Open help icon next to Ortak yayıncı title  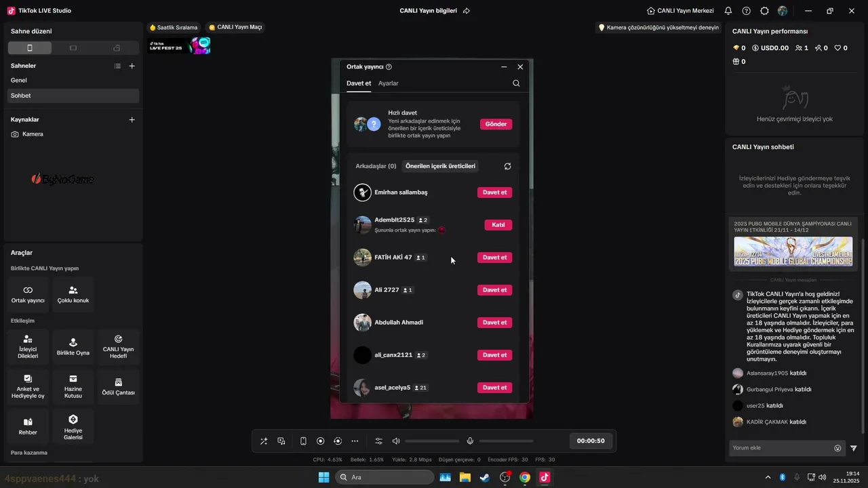point(389,67)
